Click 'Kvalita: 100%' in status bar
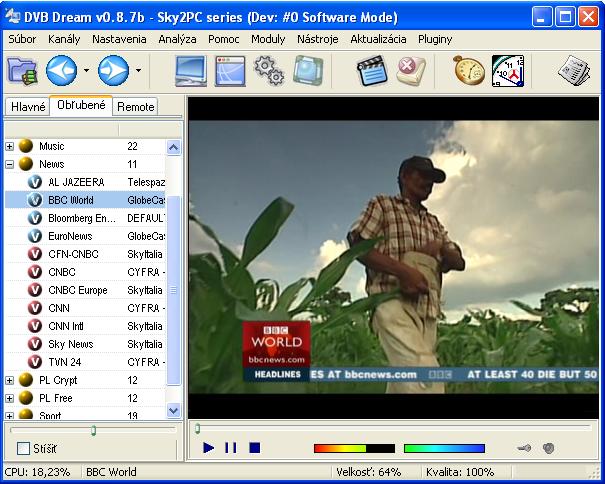605x484 pixels. pyautogui.click(x=460, y=472)
